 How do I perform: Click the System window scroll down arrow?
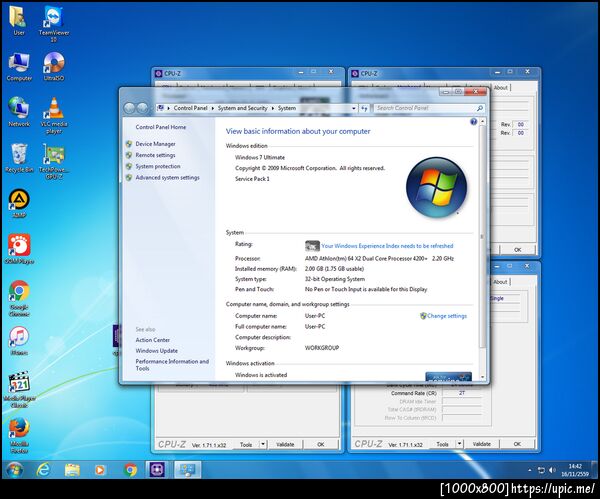pyautogui.click(x=482, y=377)
